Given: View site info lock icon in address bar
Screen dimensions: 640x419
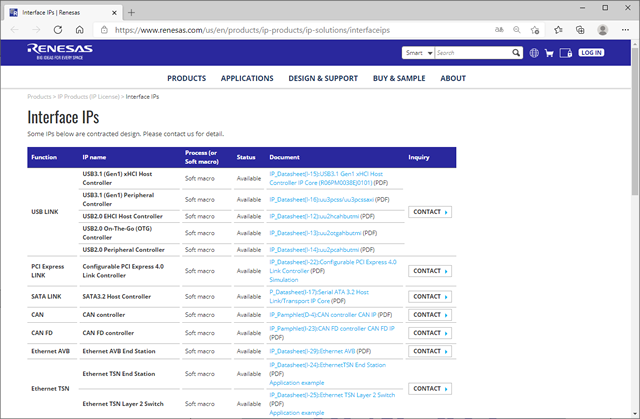Looking at the screenshot, I should 104,30.
